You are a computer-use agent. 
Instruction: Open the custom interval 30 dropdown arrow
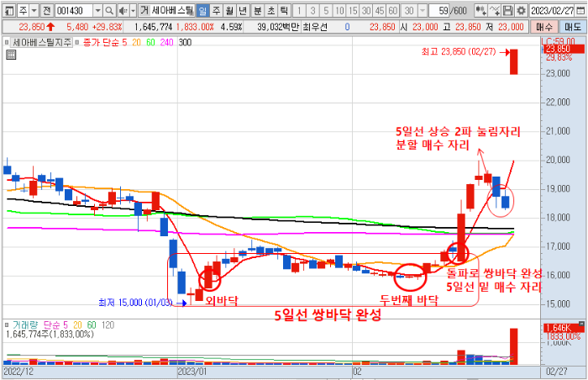click(423, 11)
